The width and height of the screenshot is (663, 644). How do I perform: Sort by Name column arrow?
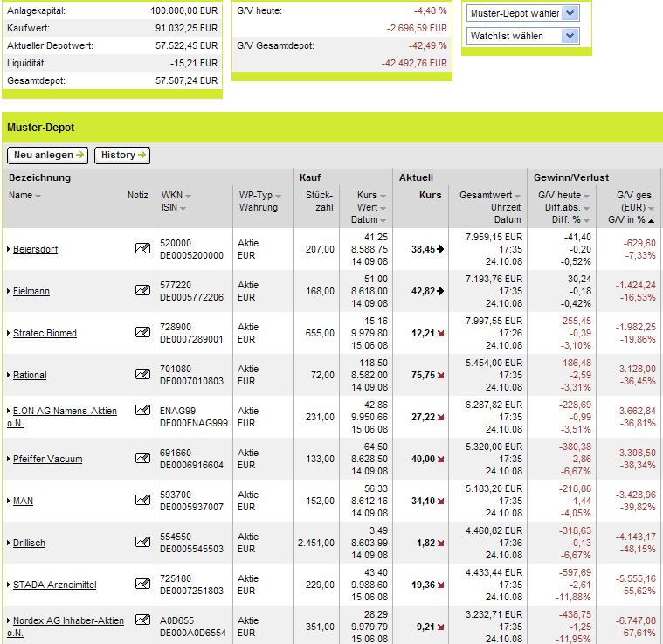pos(38,196)
